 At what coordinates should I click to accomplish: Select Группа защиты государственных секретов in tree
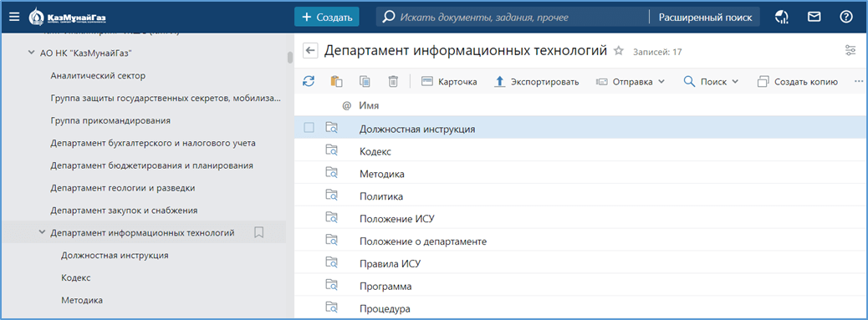(166, 98)
